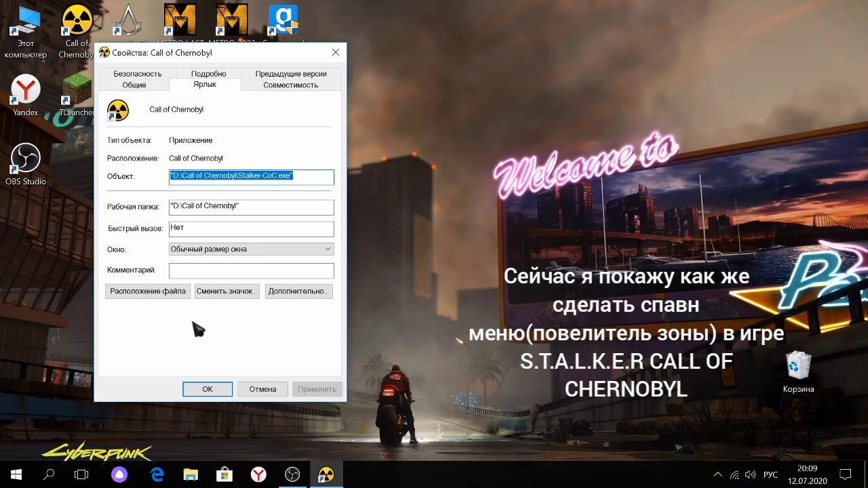Select the OBS Studio desktop icon
The image size is (868, 488).
pyautogui.click(x=26, y=165)
